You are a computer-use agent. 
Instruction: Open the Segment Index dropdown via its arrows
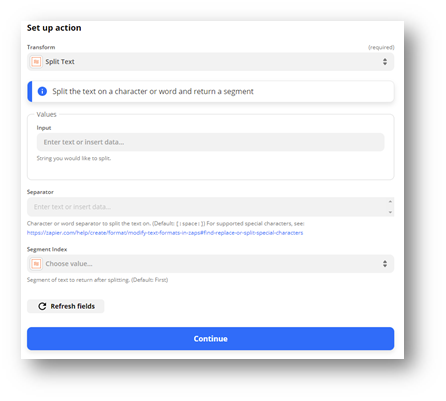click(385, 264)
